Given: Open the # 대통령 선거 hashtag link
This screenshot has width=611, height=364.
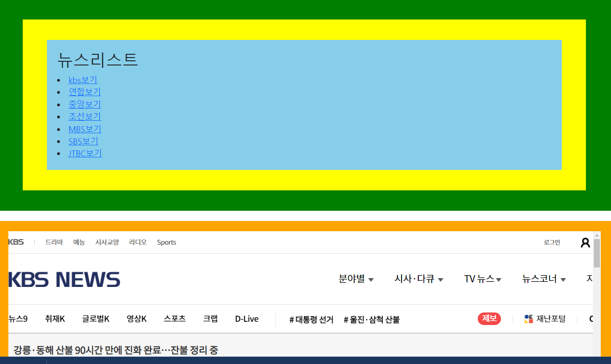Looking at the screenshot, I should pyautogui.click(x=312, y=319).
